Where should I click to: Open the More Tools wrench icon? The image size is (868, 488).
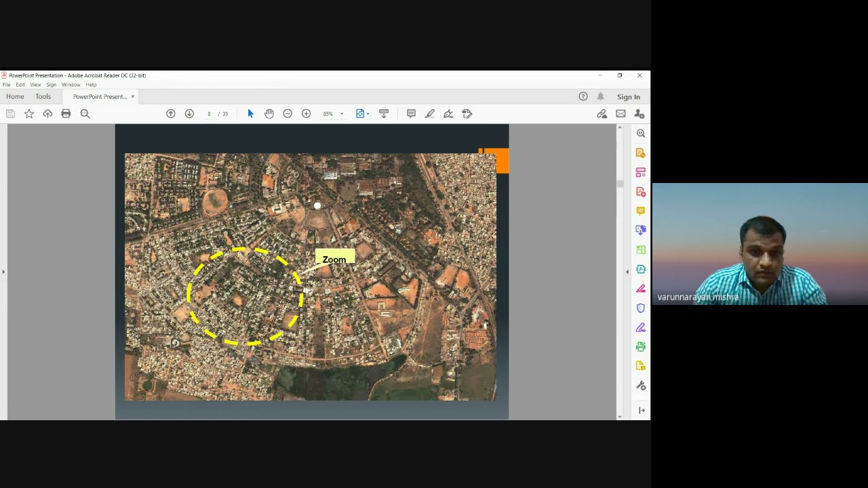(641, 386)
